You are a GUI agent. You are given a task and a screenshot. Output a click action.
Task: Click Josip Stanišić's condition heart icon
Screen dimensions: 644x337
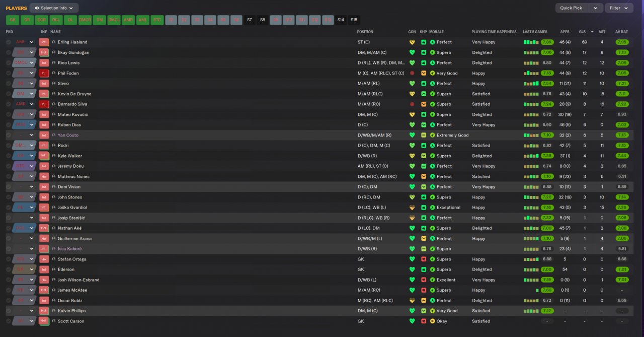[x=412, y=218]
